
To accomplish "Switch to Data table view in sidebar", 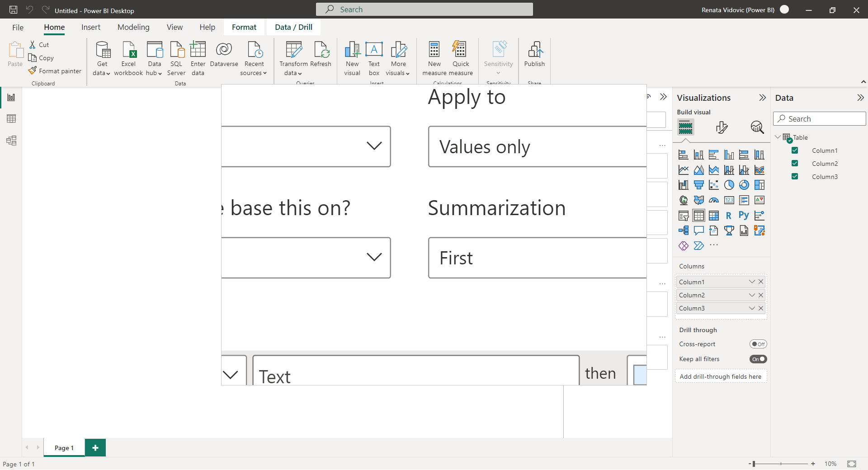I will click(11, 119).
